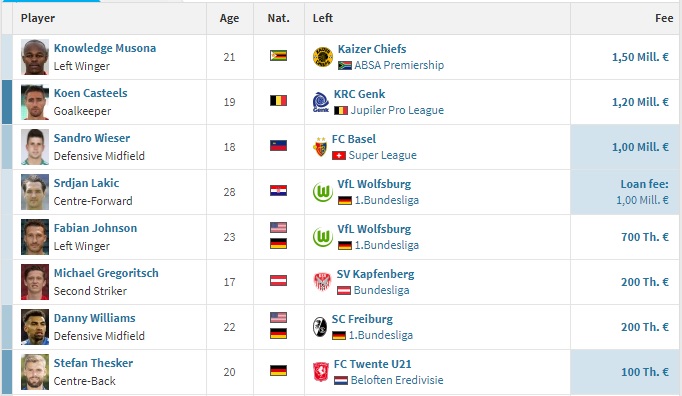Open Knowledge Musona's player profile link
This screenshot has height=396, width=682.
click(x=105, y=48)
